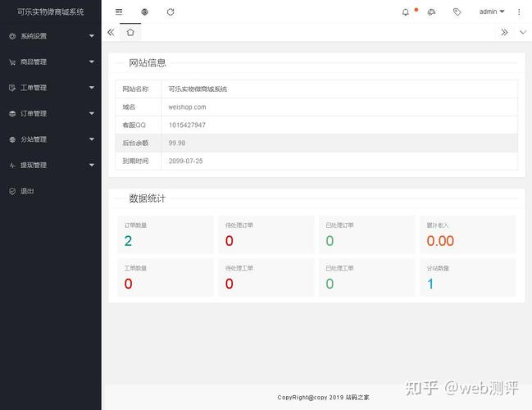Open the 商品管理 menu item
Image resolution: width=532 pixels, height=410 pixels.
coord(51,61)
